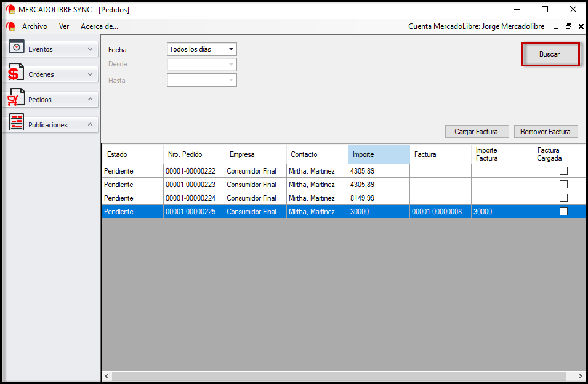Click the Publicaciones list icon
This screenshot has width=588, height=384.
[x=16, y=122]
